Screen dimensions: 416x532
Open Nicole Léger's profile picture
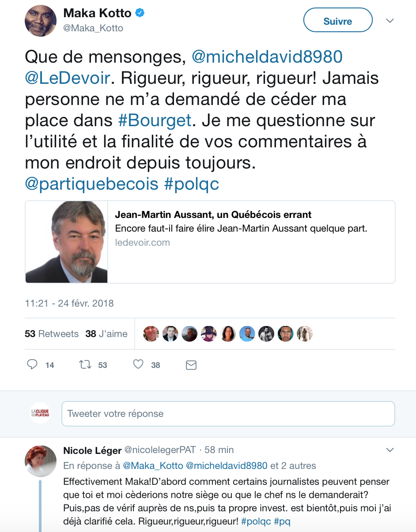(41, 461)
